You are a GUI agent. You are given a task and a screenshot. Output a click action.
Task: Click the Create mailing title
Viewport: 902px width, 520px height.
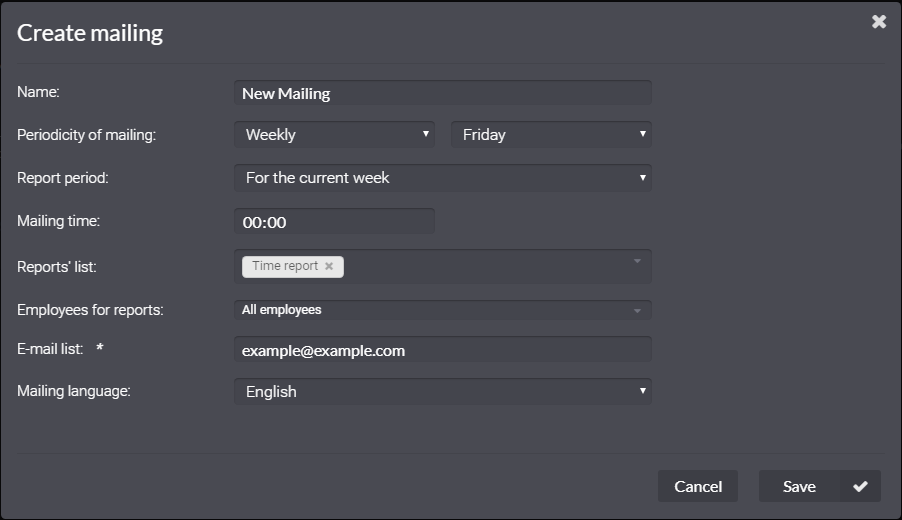(x=90, y=33)
